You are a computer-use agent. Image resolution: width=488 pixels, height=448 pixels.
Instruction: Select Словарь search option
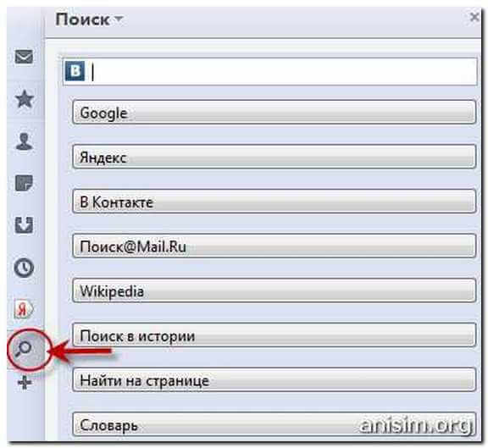coord(274,424)
